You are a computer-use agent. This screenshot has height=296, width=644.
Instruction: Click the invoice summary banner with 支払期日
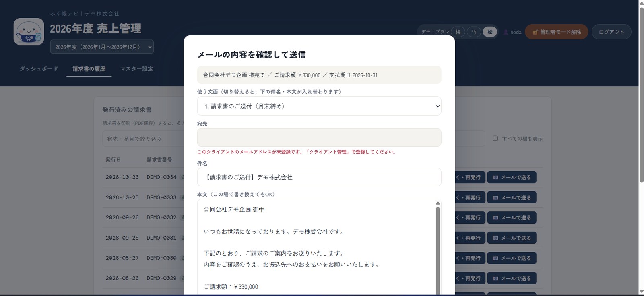click(x=319, y=75)
